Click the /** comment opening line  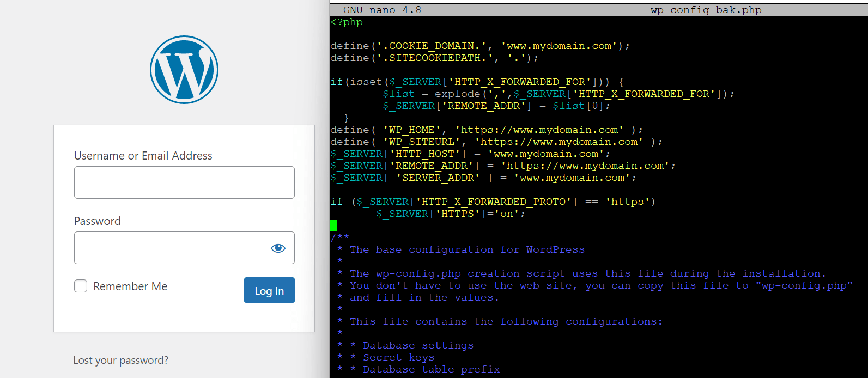[x=340, y=238]
